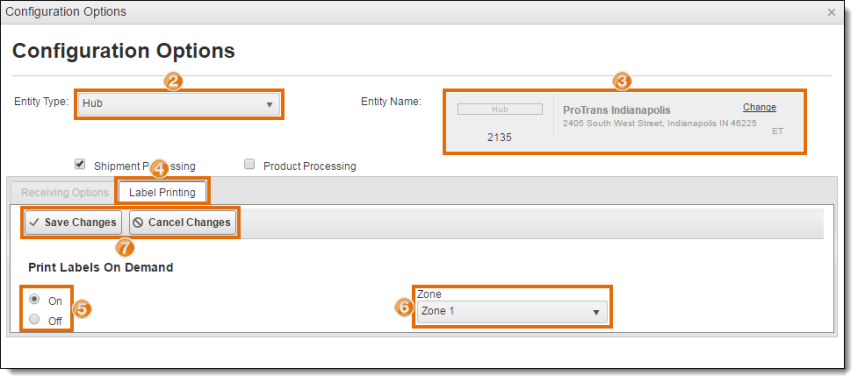This screenshot has width=858, height=382.
Task: Click the orange callout marker numbered 2
Action: 173,82
